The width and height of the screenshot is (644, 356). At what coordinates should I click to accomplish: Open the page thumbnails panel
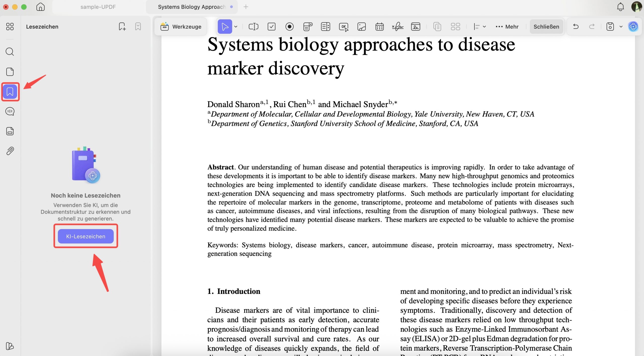click(x=10, y=72)
